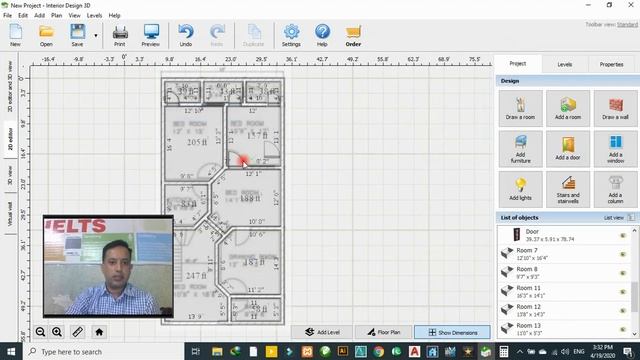Expand the Save options dropdown arrow
The width and height of the screenshot is (640, 360).
(x=96, y=36)
